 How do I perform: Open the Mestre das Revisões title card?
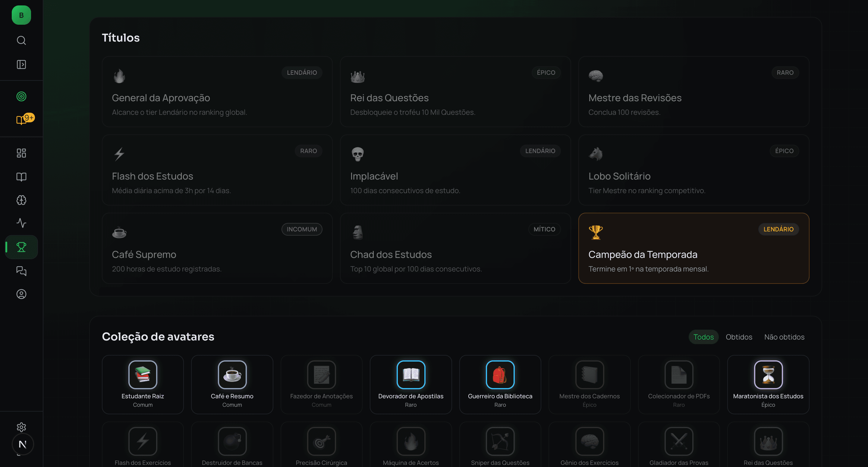pyautogui.click(x=694, y=92)
